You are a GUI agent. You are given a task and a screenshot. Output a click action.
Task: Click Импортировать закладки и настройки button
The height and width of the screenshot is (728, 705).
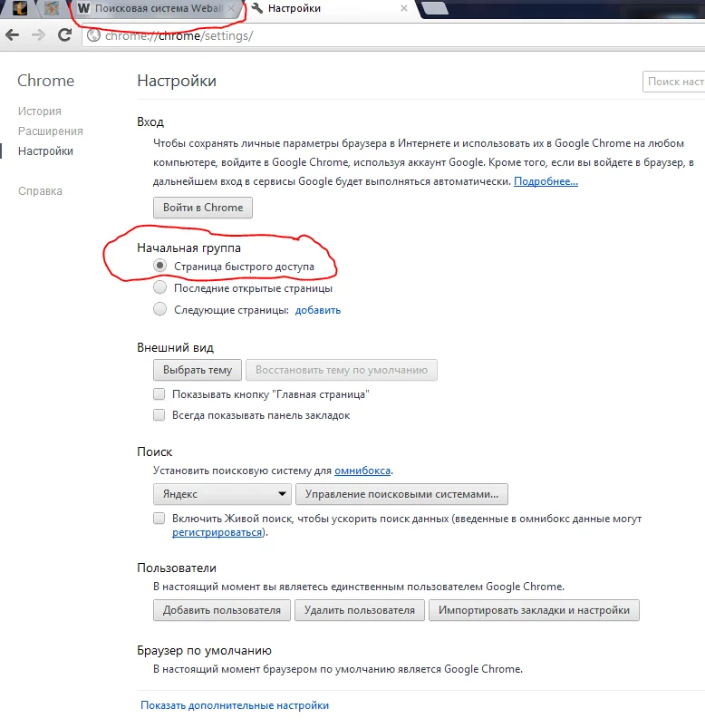pos(534,610)
